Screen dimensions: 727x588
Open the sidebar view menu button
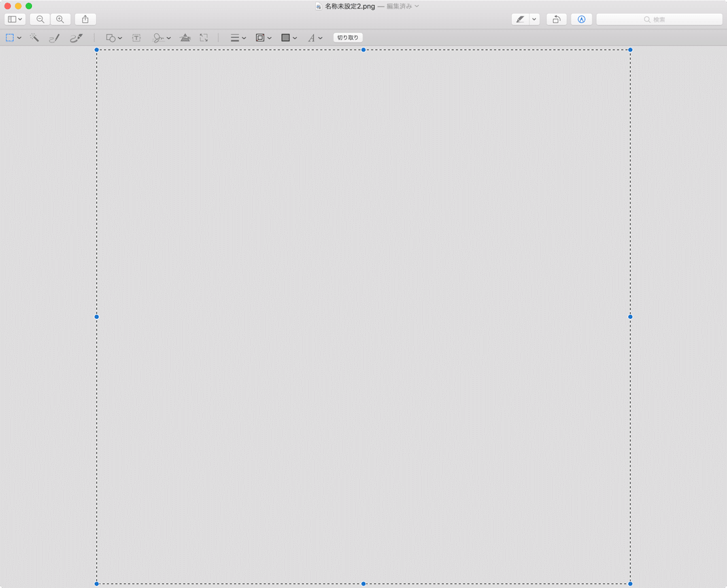pos(15,19)
